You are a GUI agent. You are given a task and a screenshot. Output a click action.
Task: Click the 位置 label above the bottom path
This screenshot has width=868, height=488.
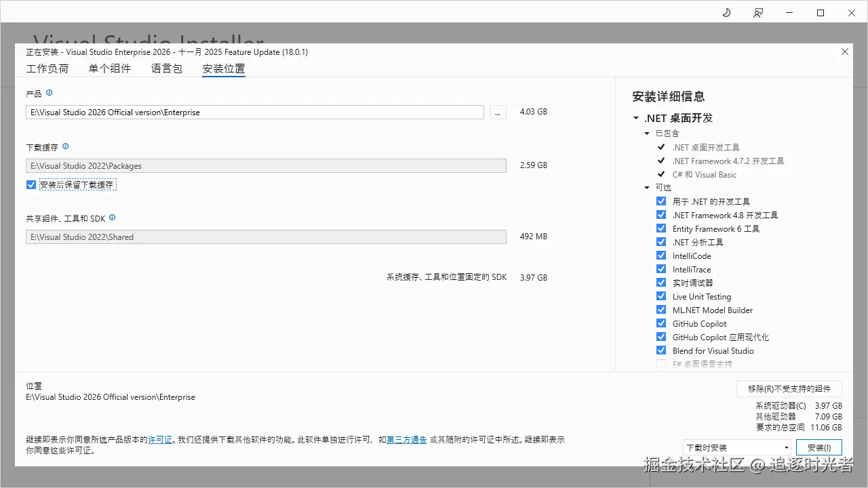34,386
